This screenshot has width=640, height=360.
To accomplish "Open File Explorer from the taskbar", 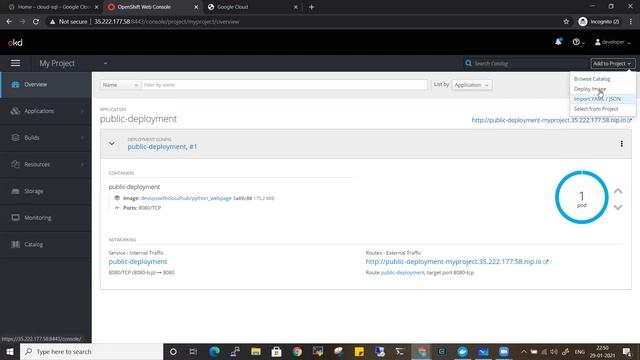I will [x=256, y=352].
